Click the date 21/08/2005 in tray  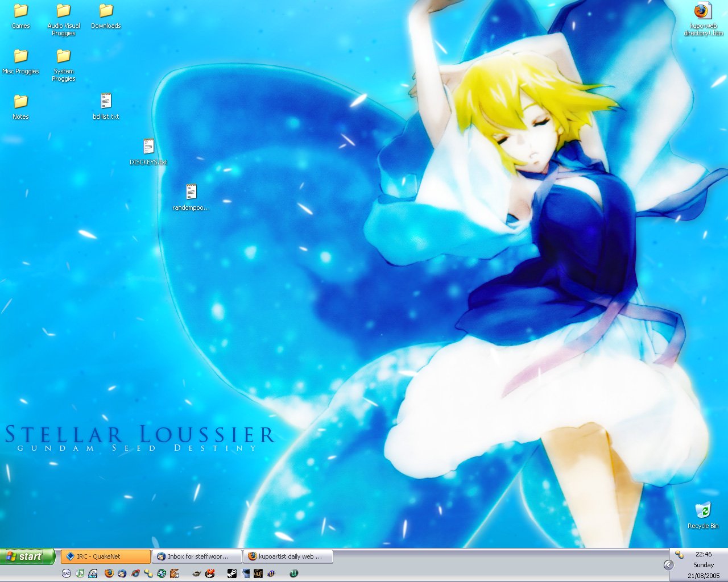[704, 576]
